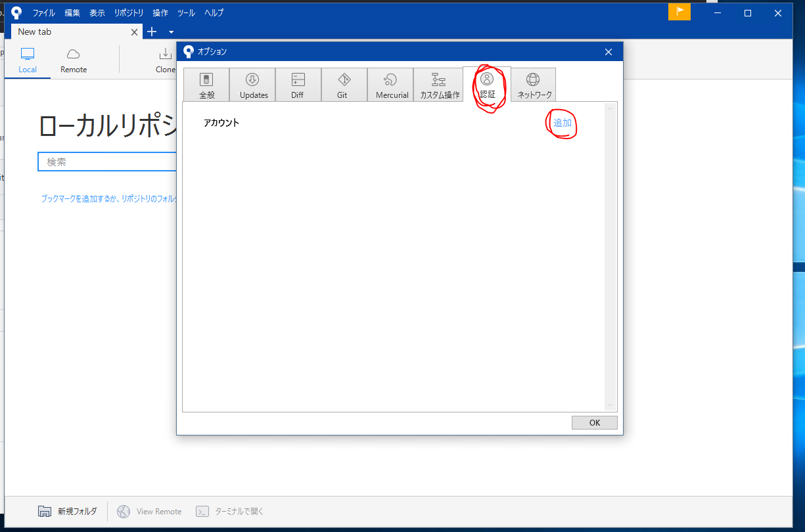This screenshot has height=532, width=805.
Task: Open the ネットワーク settings section
Action: [533, 84]
